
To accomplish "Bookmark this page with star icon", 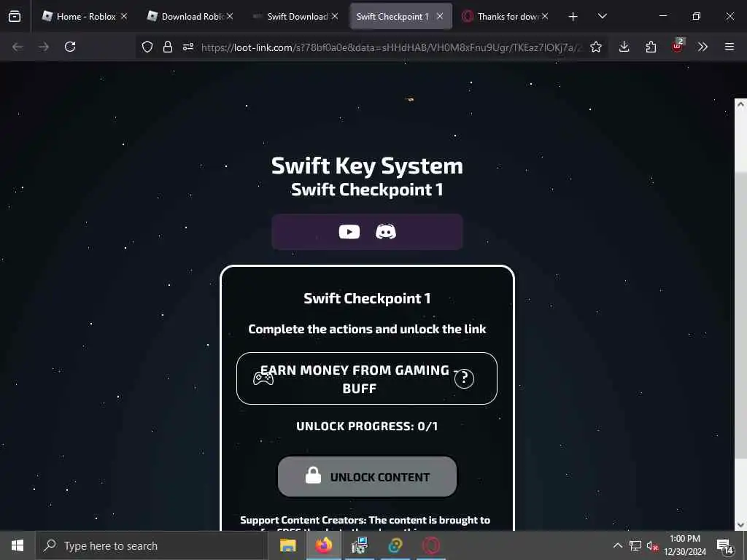I will coord(596,47).
